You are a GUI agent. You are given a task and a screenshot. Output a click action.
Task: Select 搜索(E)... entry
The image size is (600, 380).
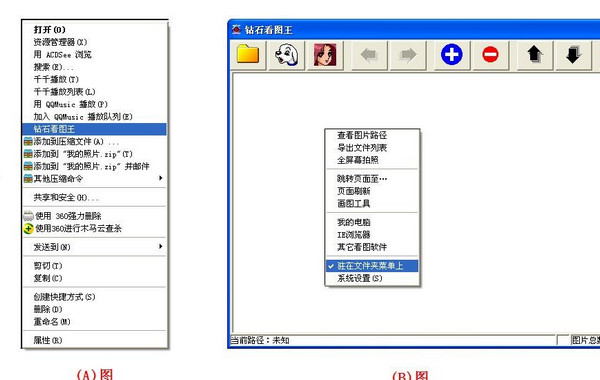pos(95,67)
